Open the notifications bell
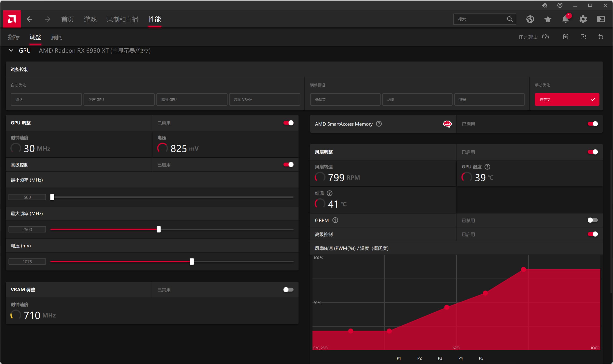 pos(565,19)
